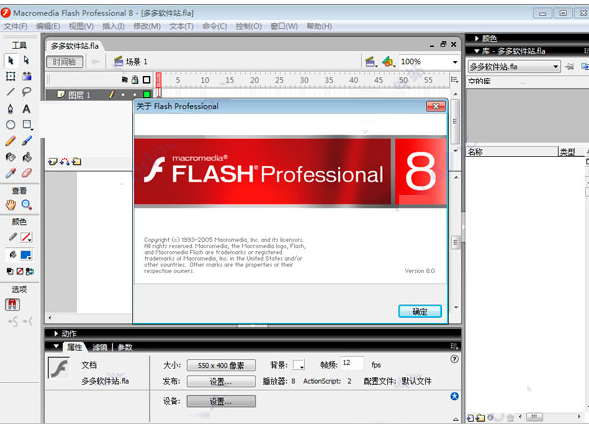Select the Eraser tool
Screen dimensions: 589x424
(27, 173)
